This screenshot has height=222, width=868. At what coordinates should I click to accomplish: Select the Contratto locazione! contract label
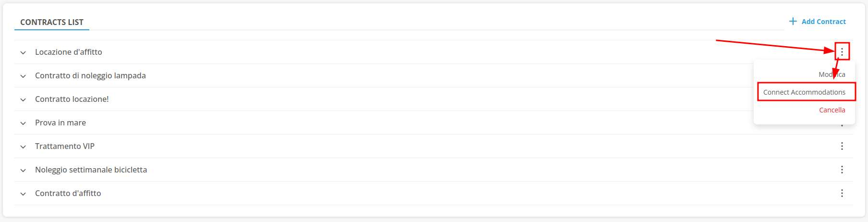click(x=72, y=99)
